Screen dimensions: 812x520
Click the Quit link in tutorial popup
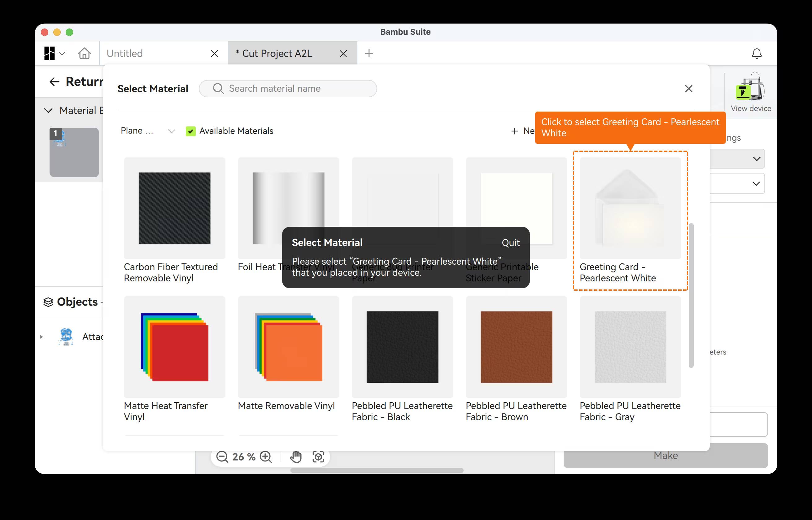click(510, 242)
